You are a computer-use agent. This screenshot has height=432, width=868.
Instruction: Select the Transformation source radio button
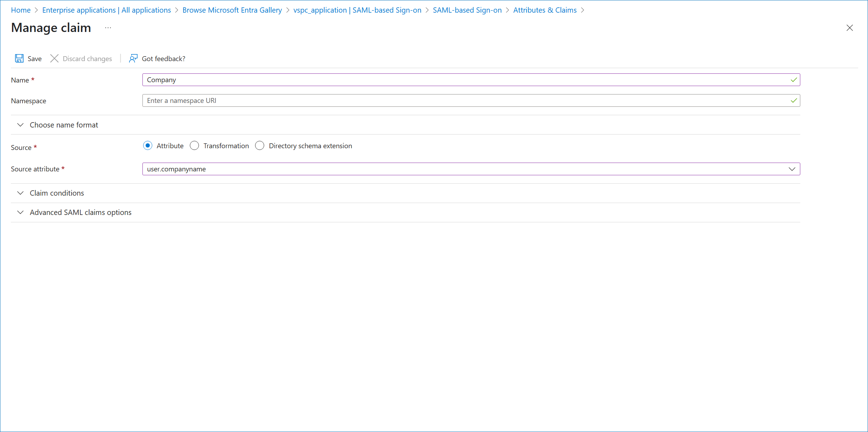click(x=194, y=146)
